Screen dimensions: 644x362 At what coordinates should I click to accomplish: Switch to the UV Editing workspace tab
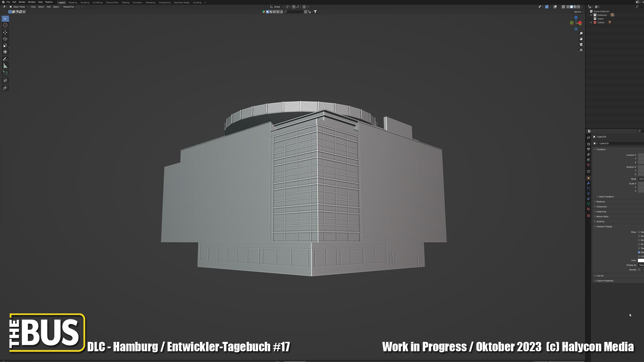click(x=98, y=2)
